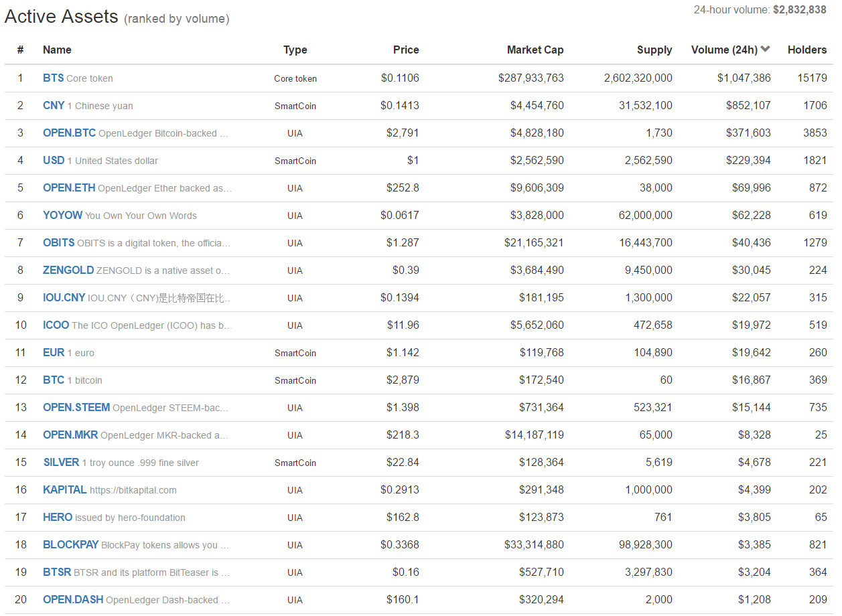
Task: Open the OBITS asset link
Action: (59, 243)
